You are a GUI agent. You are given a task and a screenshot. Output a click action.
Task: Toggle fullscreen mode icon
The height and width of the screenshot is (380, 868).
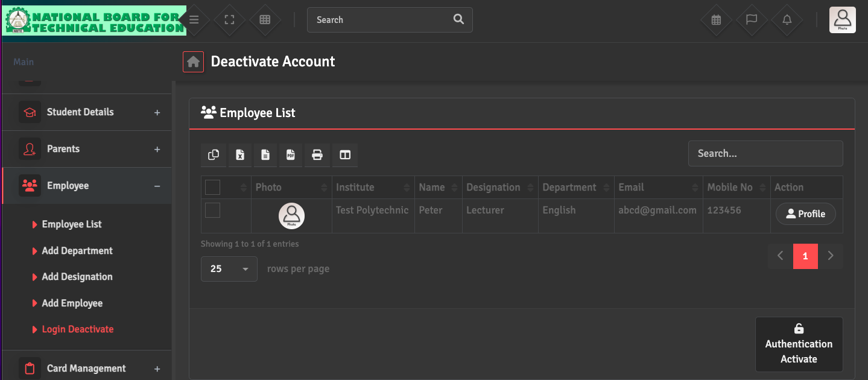tap(229, 20)
